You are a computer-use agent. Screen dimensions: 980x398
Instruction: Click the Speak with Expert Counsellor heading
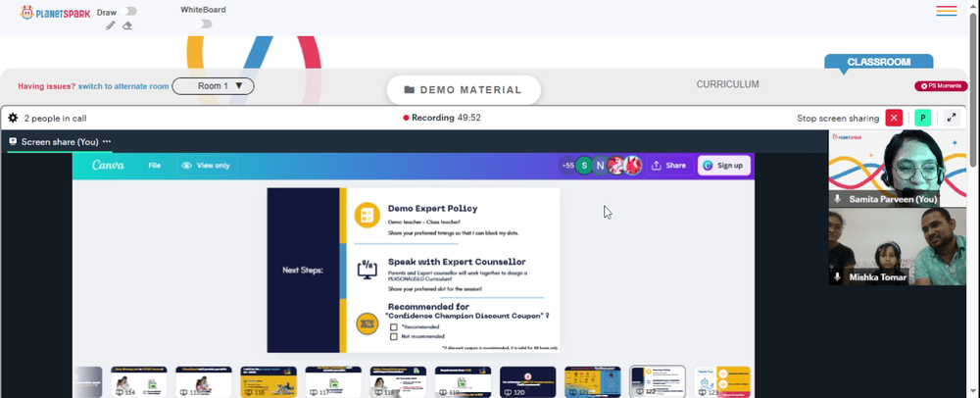click(x=457, y=262)
